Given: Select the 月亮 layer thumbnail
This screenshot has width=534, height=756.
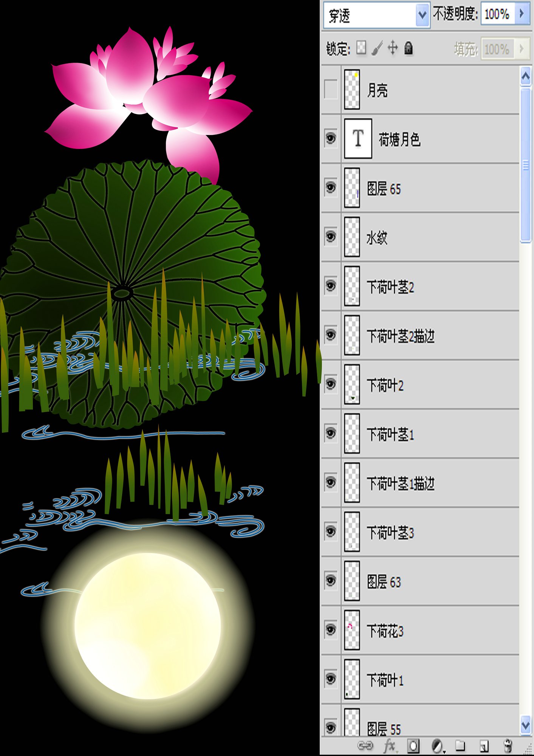Looking at the screenshot, I should click(x=352, y=89).
